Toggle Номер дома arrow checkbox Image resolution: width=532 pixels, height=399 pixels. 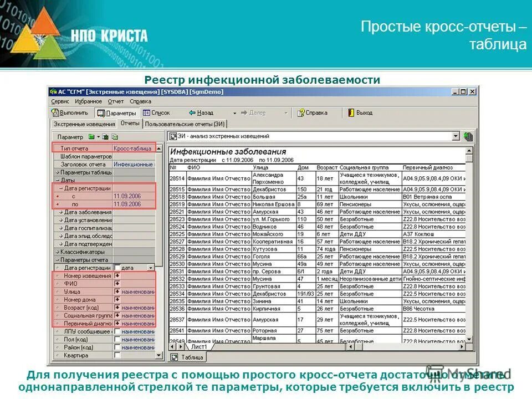tap(117, 300)
